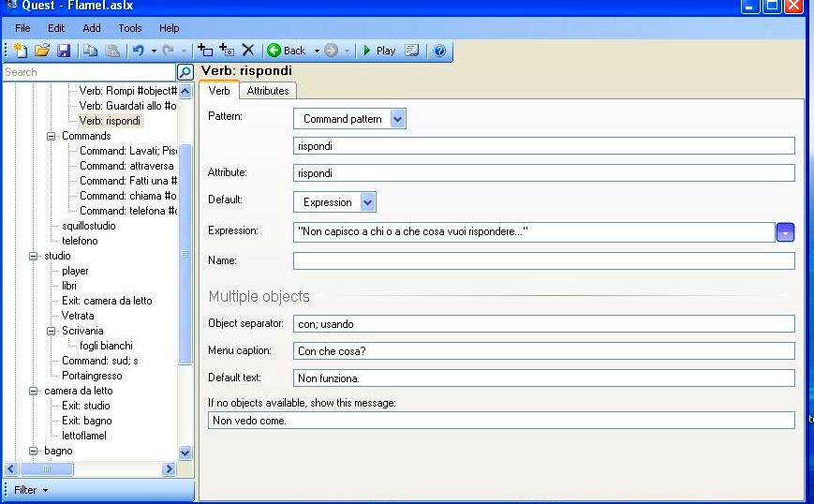
Task: Open Help with the question mark icon
Action: click(438, 51)
